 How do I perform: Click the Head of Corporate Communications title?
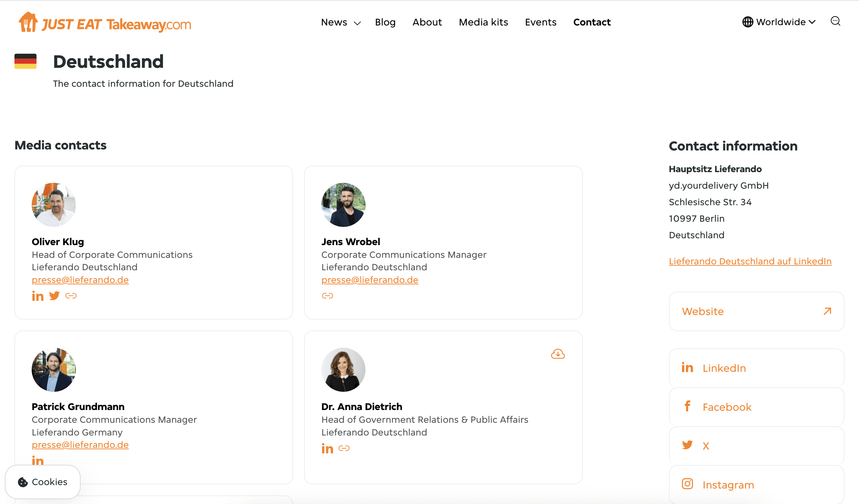[112, 255]
